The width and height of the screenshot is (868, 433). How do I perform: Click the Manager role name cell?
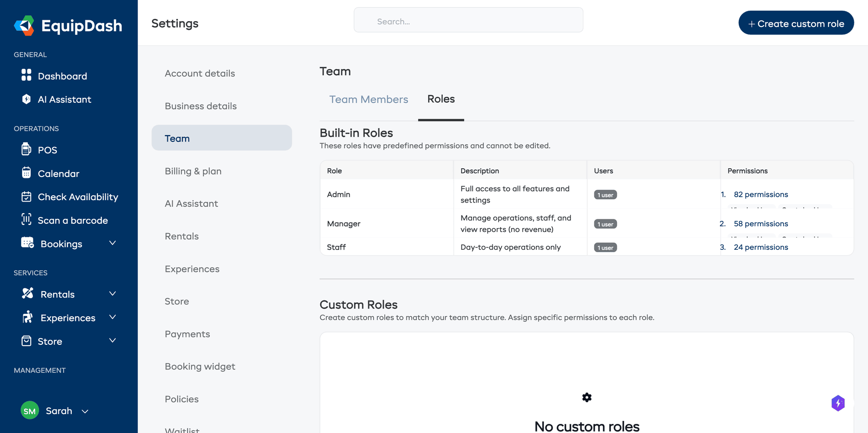point(344,224)
